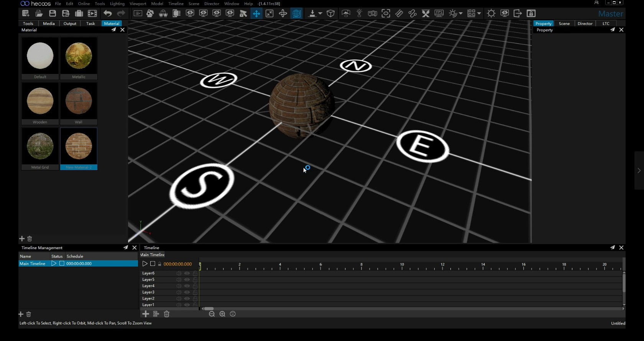The height and width of the screenshot is (341, 644).
Task: Switch to the LTC tab
Action: (x=606, y=23)
